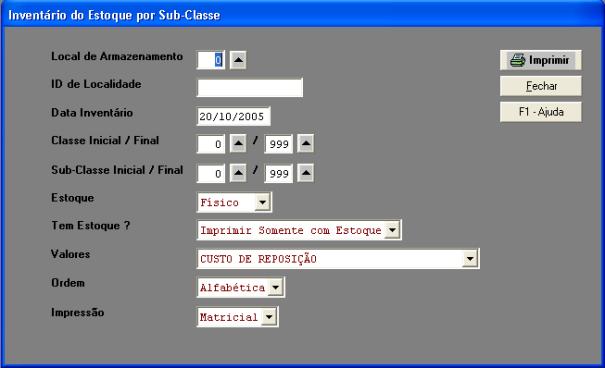Open Valores dropdown showing CUSTO DE REPOSIÇÃO
This screenshot has height=368, width=605.
click(338, 258)
